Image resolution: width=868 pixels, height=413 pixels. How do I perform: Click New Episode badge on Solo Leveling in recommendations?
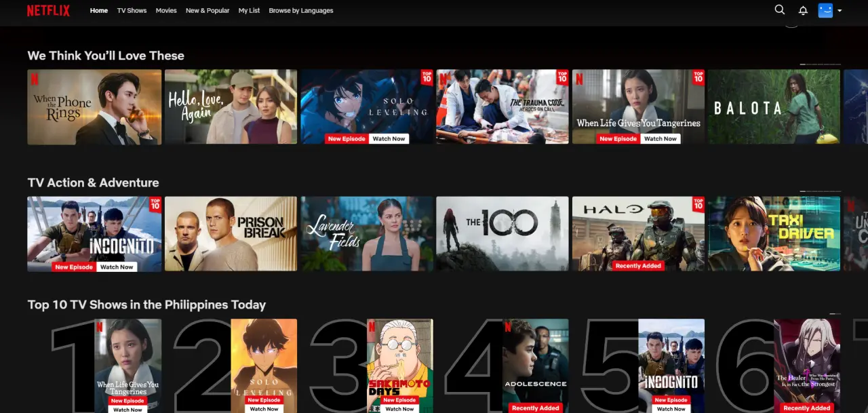[347, 139]
